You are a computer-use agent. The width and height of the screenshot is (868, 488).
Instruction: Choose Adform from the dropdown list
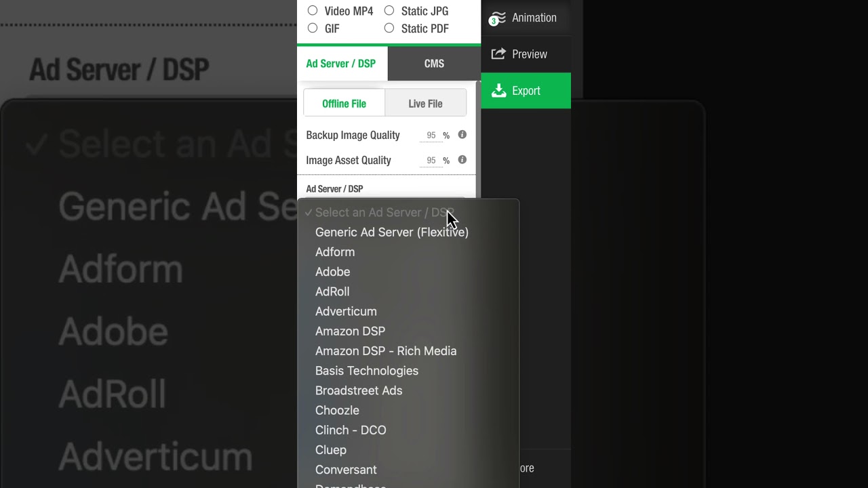coord(408,251)
